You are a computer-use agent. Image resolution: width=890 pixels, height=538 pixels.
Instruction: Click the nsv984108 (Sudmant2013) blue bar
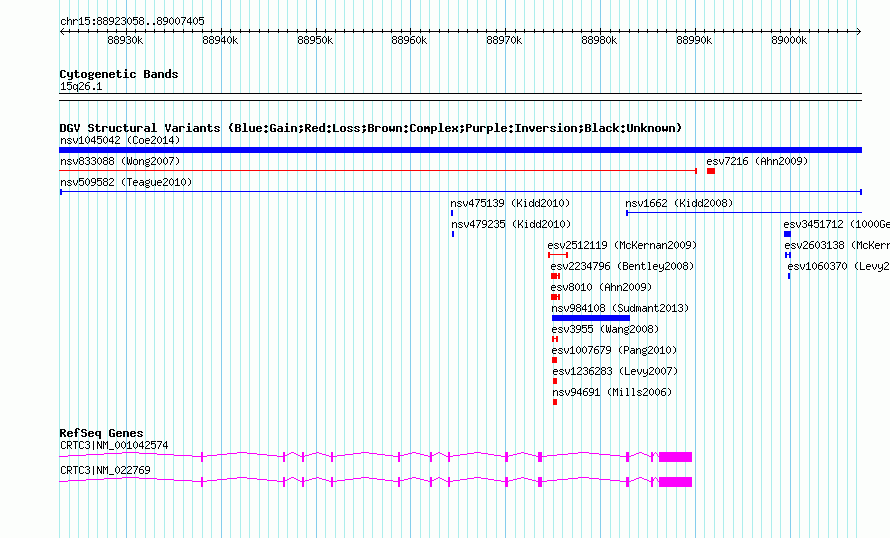coord(591,318)
